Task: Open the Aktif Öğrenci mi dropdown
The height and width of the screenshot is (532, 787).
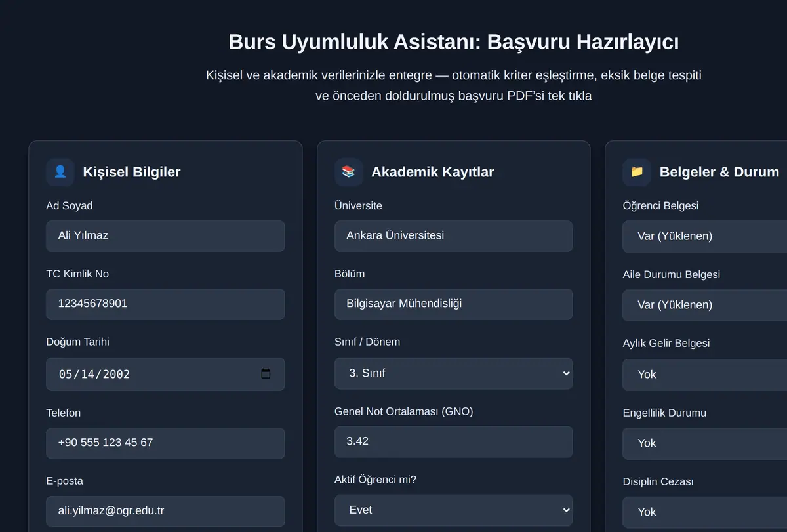Action: point(454,511)
